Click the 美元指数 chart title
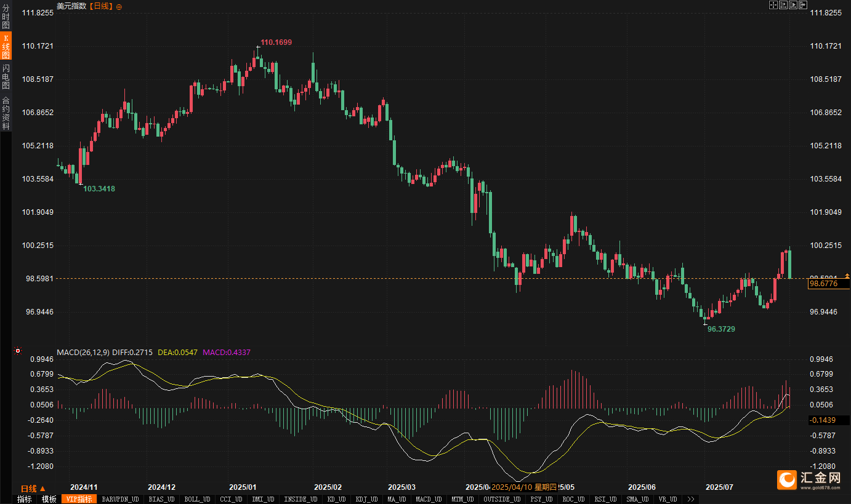 click(x=71, y=6)
